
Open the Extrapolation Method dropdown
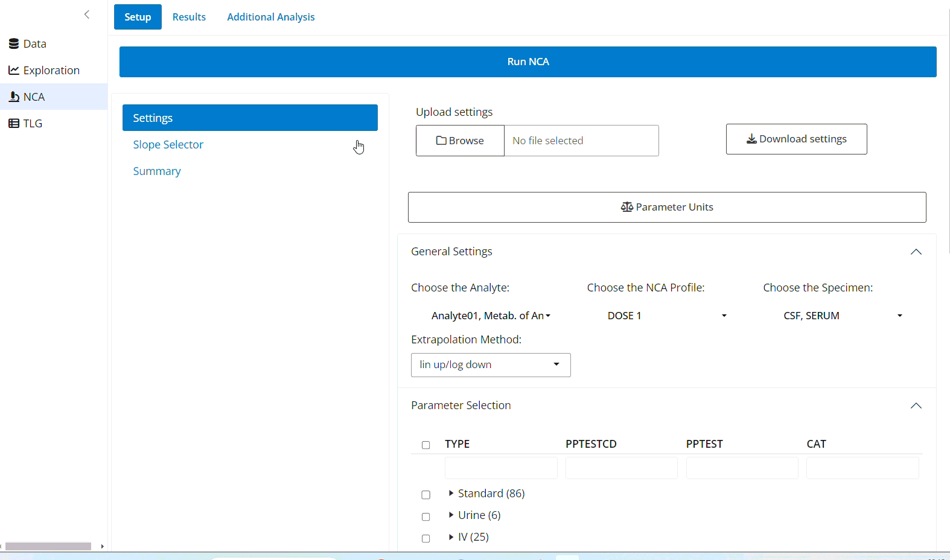490,365
